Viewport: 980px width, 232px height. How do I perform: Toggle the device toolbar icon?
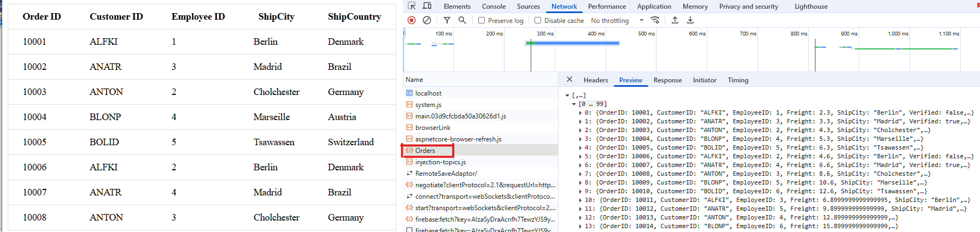click(x=427, y=6)
